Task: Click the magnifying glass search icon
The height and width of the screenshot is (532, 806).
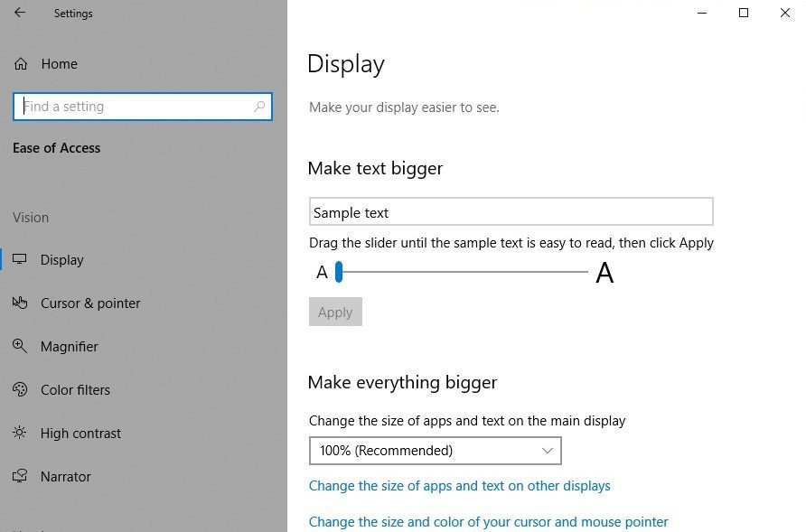Action: 259,107
